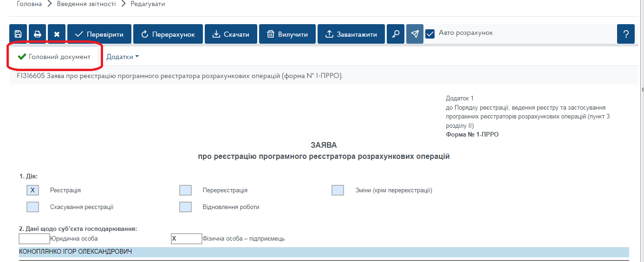Click the Юридична особа input box
The image size is (644, 262).
coord(34,239)
